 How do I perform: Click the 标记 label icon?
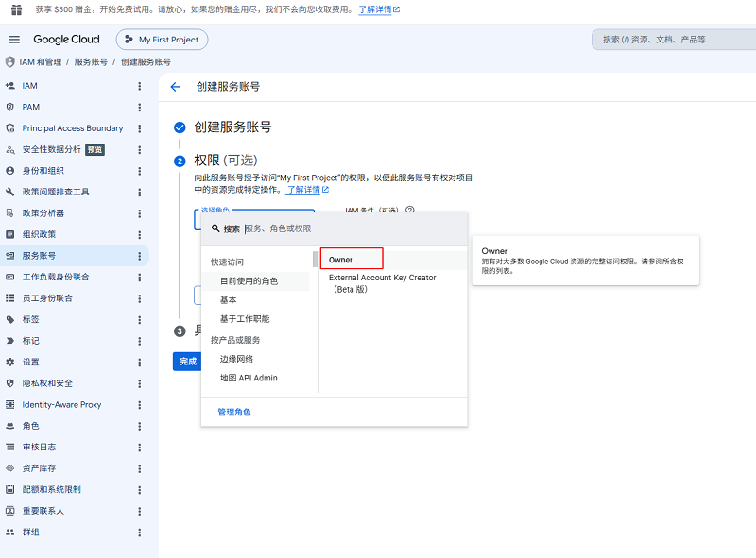coord(10,341)
